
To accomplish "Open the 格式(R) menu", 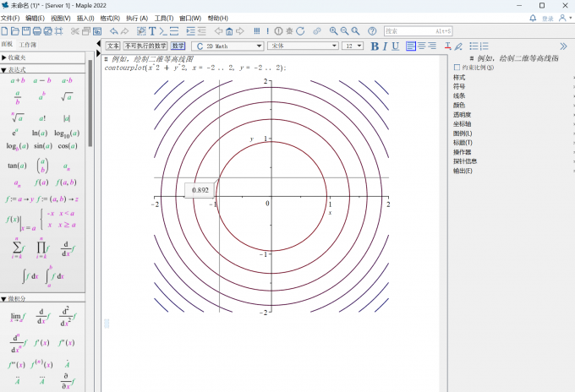I will pyautogui.click(x=110, y=18).
